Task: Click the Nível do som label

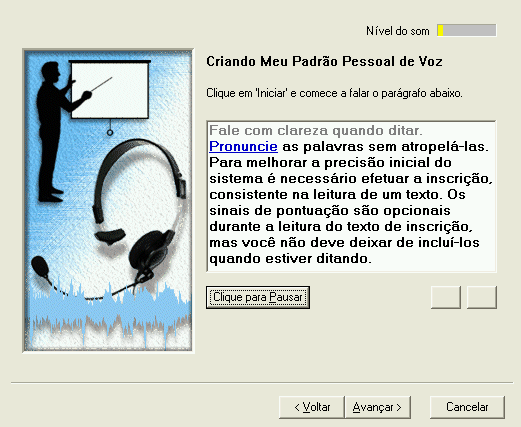Action: [x=398, y=31]
